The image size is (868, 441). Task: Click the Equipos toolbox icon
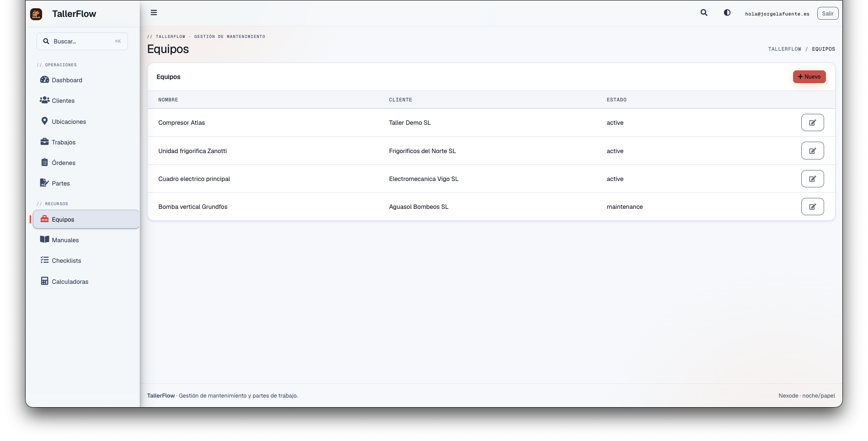tap(45, 219)
